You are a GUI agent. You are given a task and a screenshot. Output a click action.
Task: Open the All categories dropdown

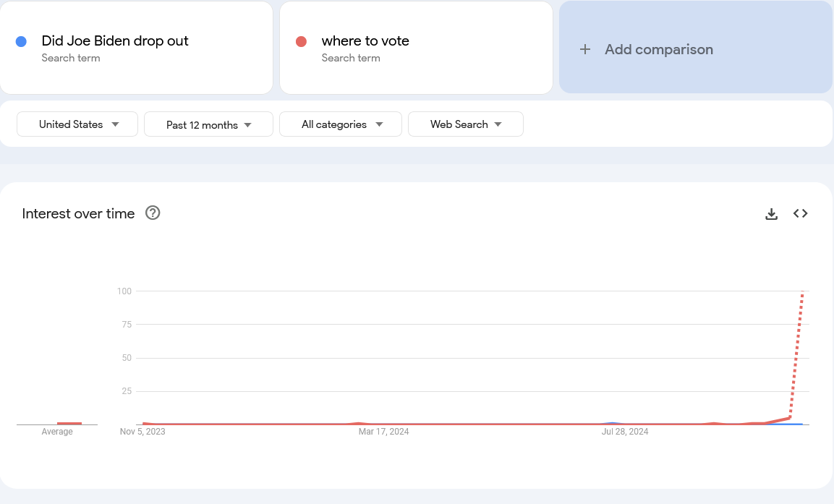pyautogui.click(x=341, y=124)
